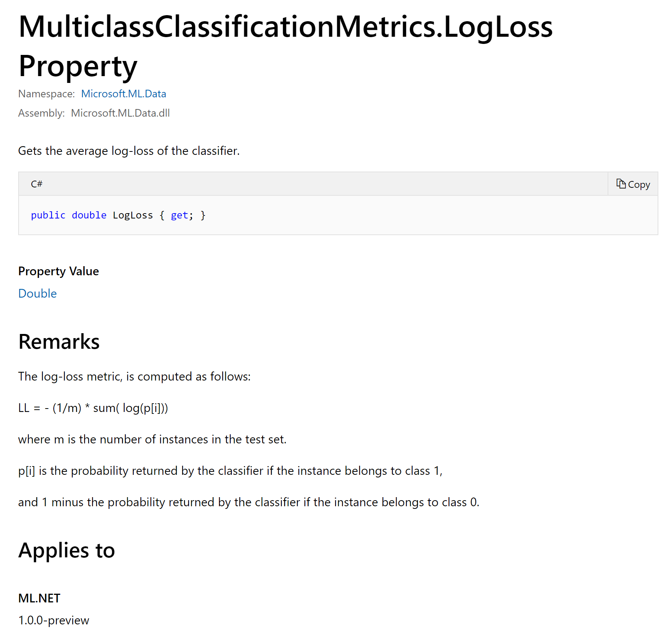Open the Microsoft.ML.Data namespace link
The width and height of the screenshot is (672, 638).
tap(123, 94)
